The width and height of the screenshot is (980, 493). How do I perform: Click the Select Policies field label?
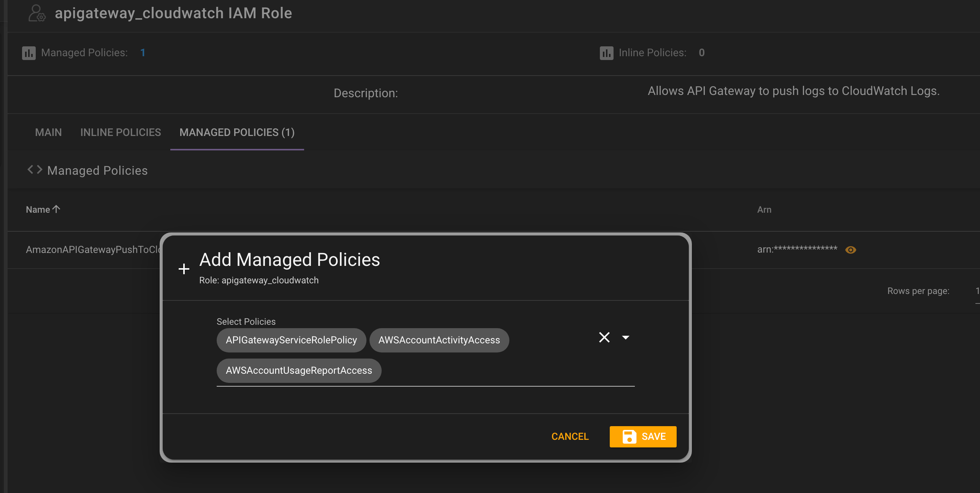[246, 322]
